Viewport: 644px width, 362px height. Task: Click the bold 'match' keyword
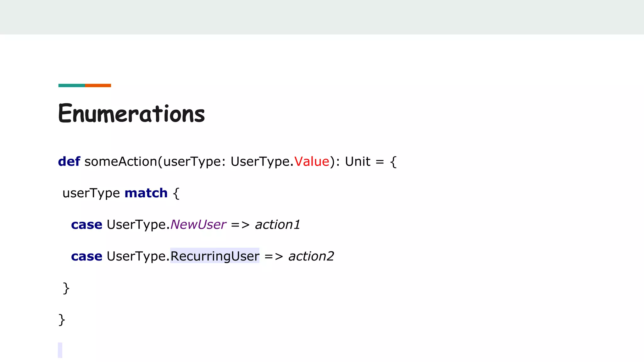(146, 193)
